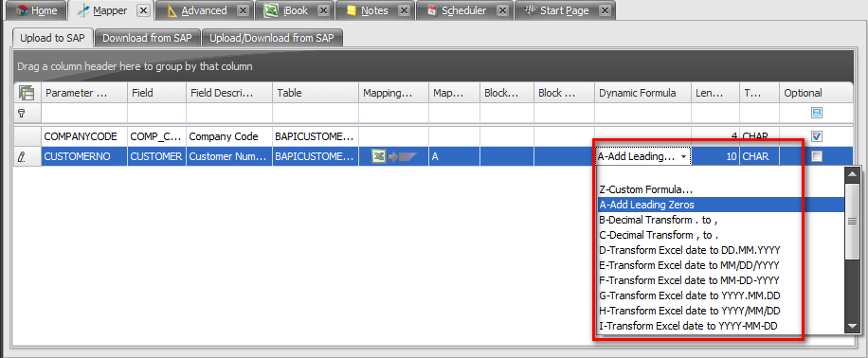Open the Upload/Download from SAP tab
The image size is (868, 358).
[272, 38]
